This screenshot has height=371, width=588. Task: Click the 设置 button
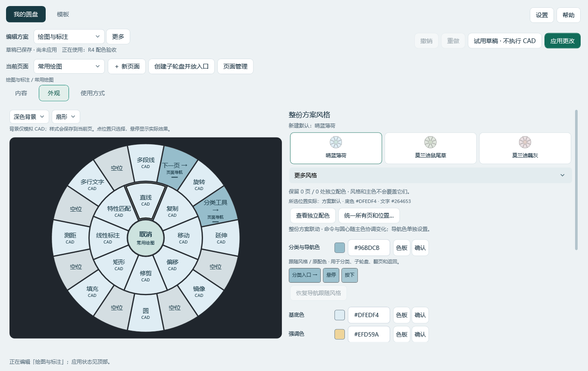(x=542, y=15)
